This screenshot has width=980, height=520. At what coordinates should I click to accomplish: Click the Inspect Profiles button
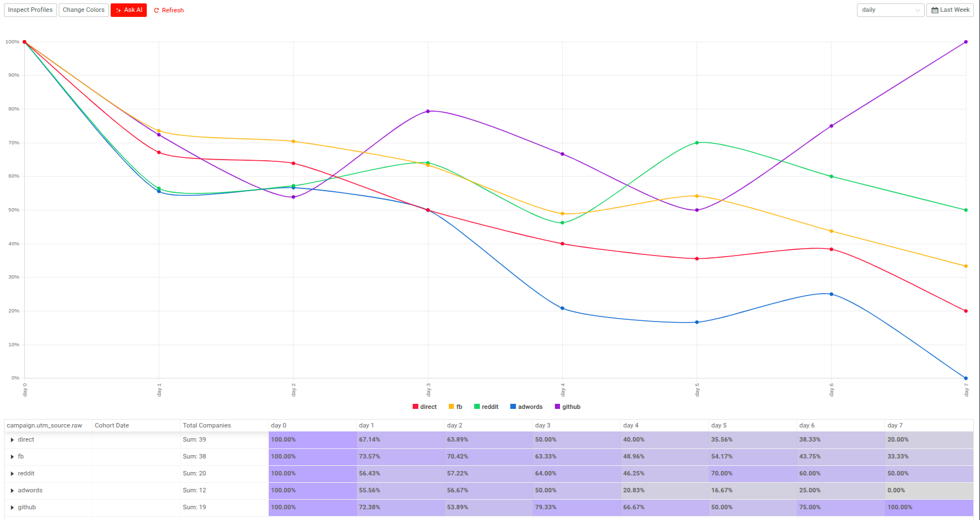(30, 10)
